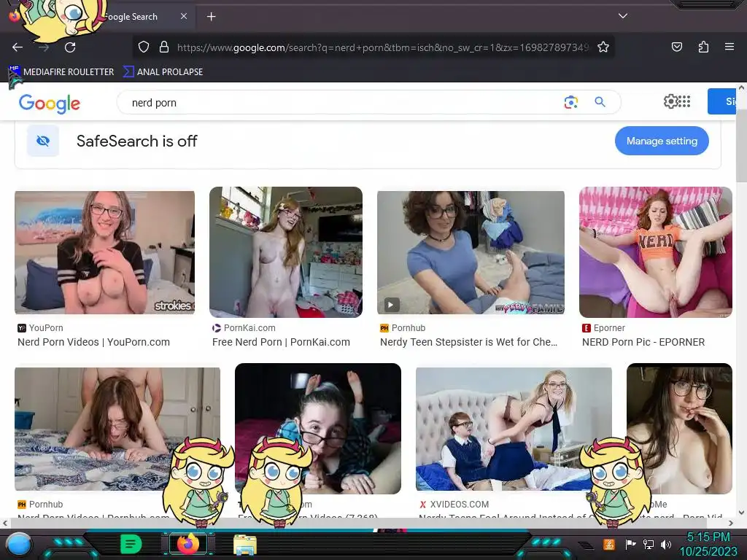Open Google quick settings gear

click(670, 101)
